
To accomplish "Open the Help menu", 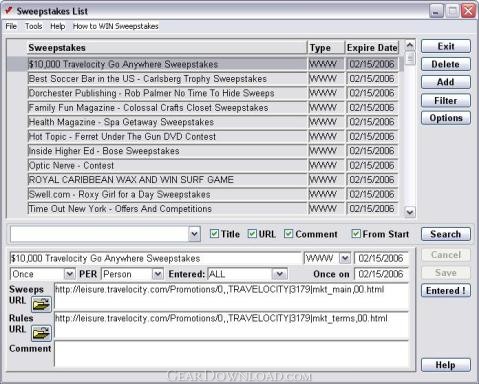I will [x=58, y=26].
